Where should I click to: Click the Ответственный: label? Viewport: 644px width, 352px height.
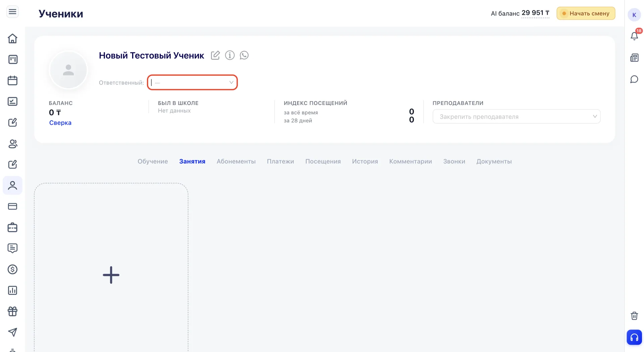coord(121,83)
